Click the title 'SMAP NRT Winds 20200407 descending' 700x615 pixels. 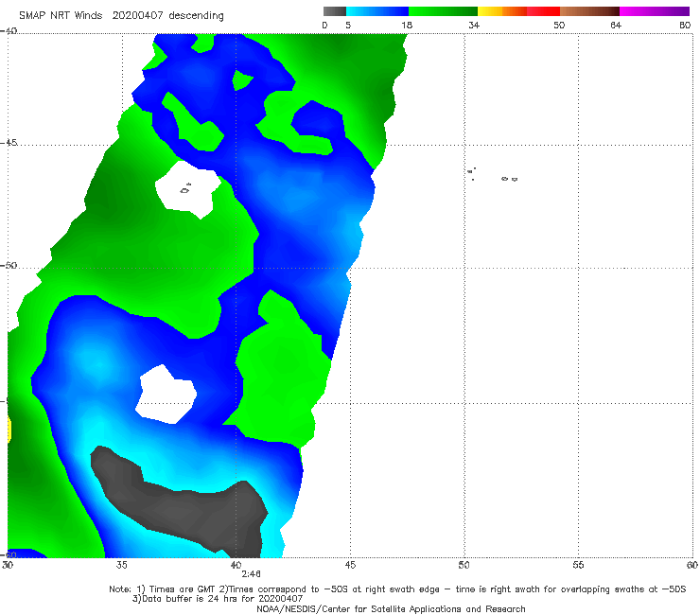pos(121,16)
